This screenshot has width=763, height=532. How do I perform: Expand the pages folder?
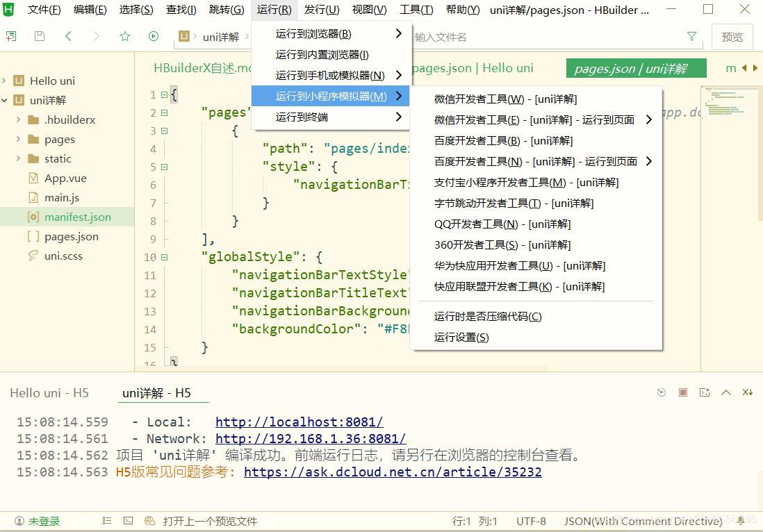[x=18, y=139]
